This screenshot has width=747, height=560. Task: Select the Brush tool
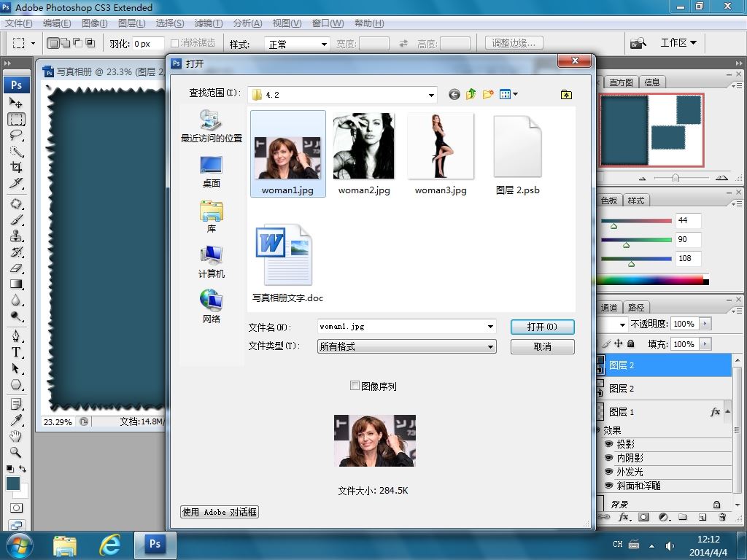pyautogui.click(x=16, y=220)
